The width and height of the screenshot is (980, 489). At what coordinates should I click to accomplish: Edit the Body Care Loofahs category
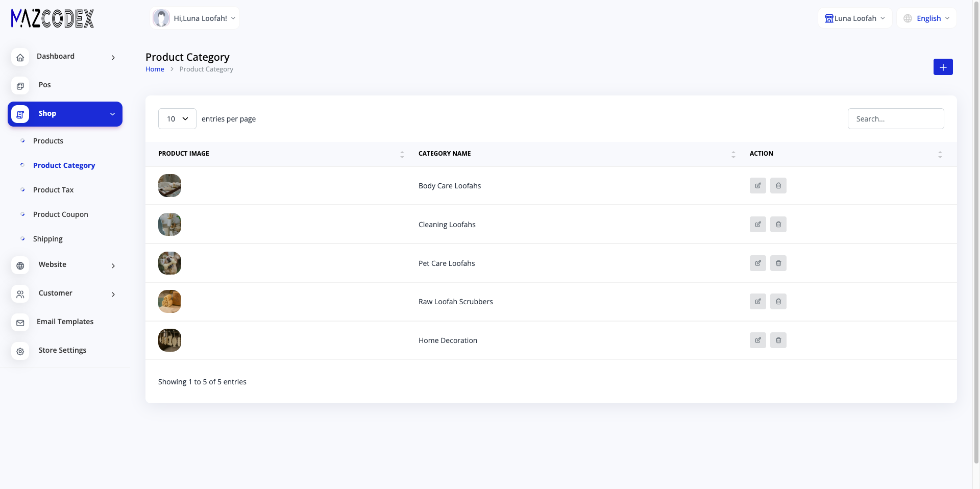pos(758,186)
